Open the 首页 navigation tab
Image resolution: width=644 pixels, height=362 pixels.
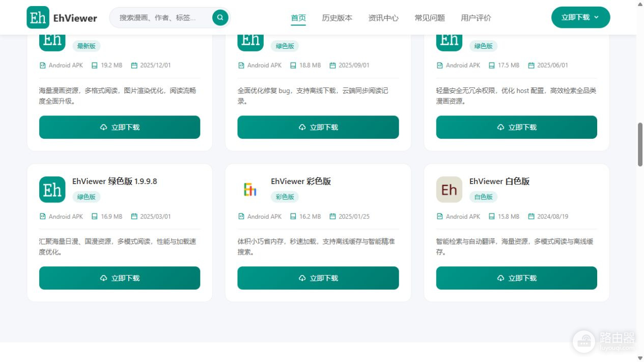(298, 18)
